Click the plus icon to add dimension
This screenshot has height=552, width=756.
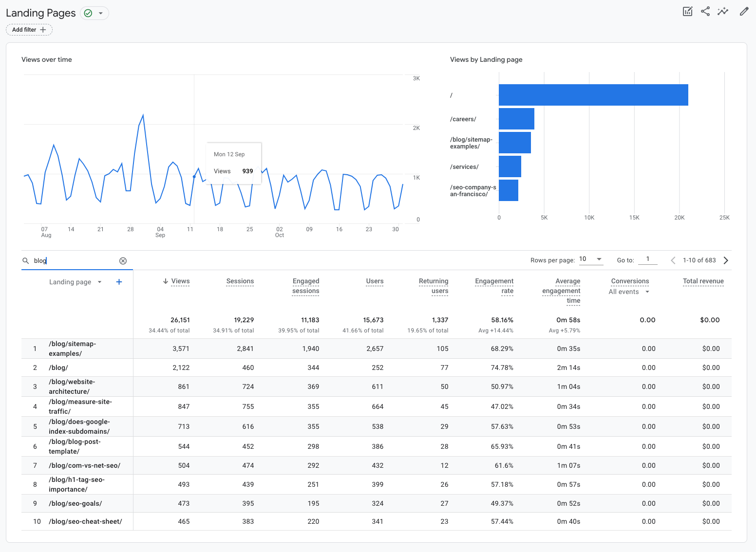(119, 282)
